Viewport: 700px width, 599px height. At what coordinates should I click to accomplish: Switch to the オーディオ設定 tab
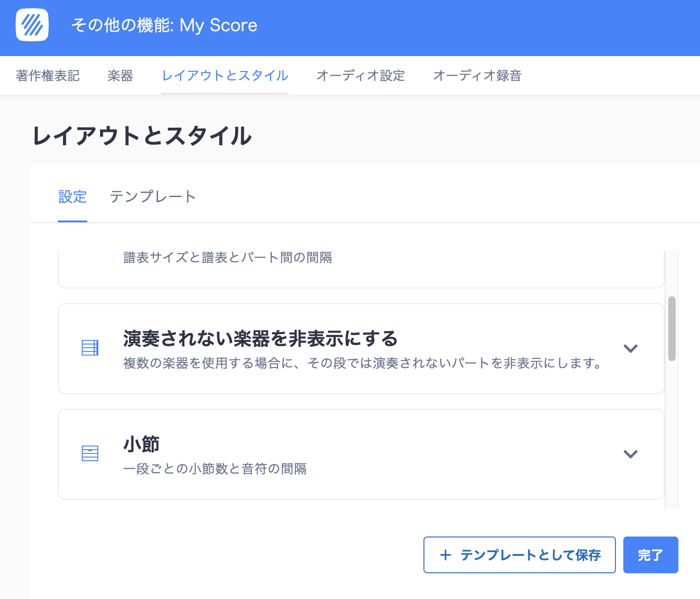click(x=360, y=75)
